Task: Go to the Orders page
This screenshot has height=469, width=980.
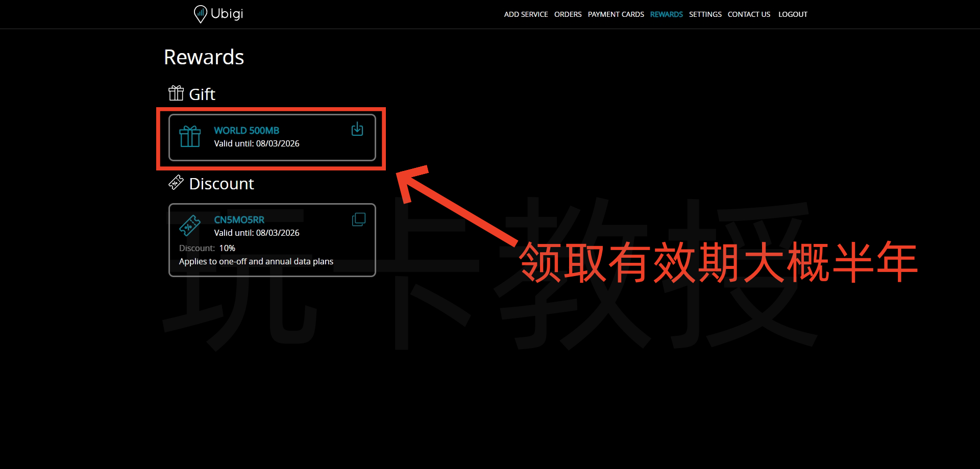Action: [568, 14]
